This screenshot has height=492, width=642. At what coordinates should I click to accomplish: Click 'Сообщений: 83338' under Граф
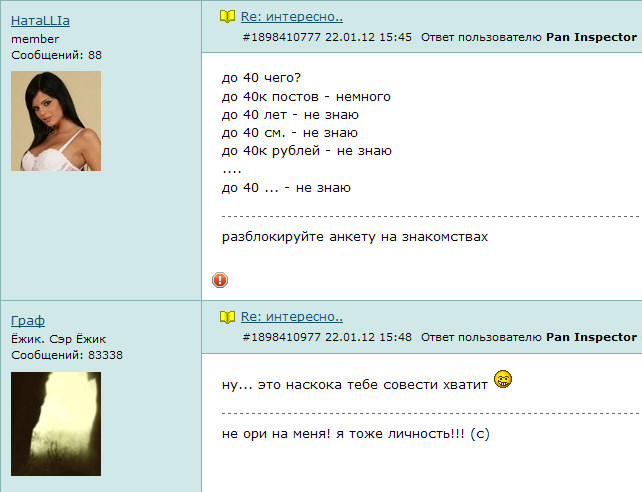click(x=67, y=355)
